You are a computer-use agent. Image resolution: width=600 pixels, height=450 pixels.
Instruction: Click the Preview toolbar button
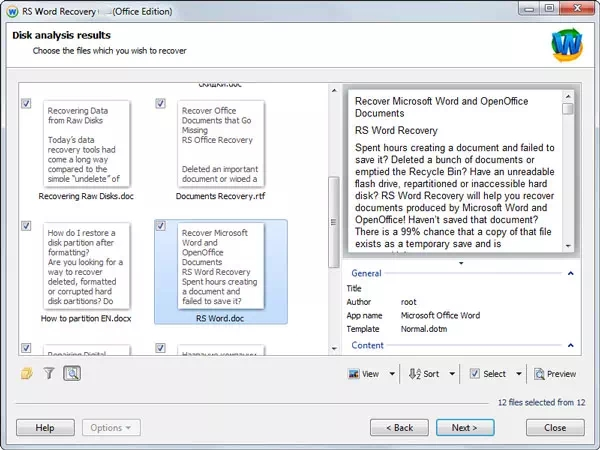point(555,374)
